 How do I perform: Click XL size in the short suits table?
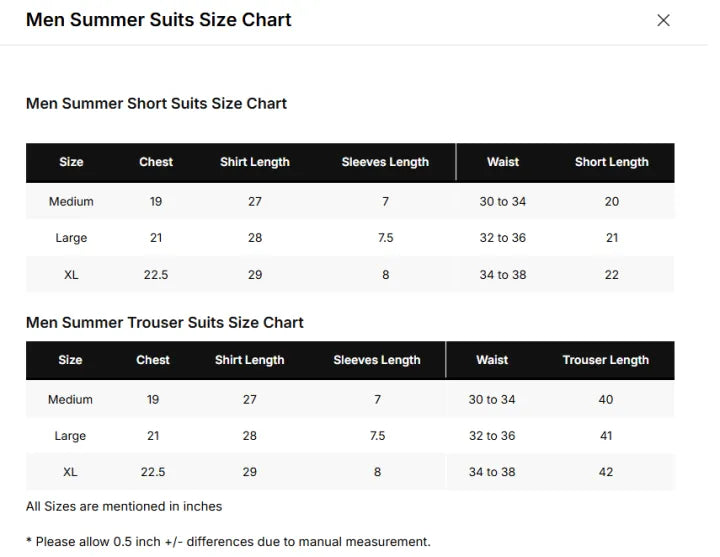pyautogui.click(x=71, y=275)
